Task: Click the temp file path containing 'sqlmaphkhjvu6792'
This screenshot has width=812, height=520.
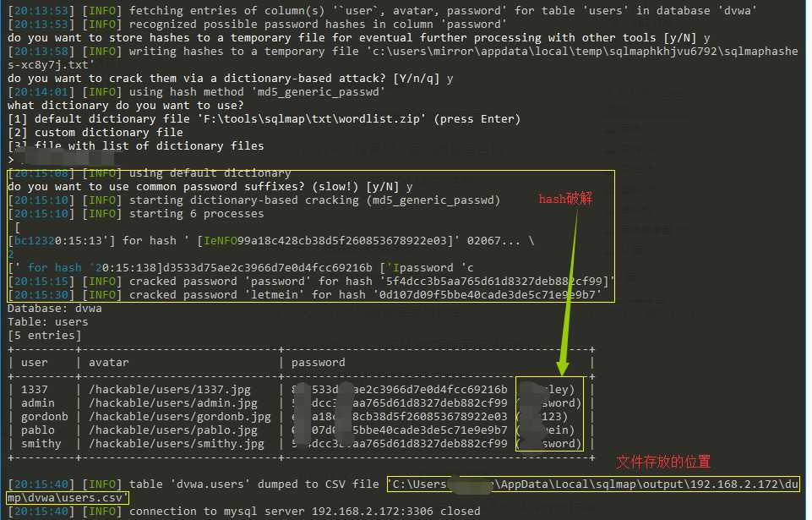Action: 402,58
